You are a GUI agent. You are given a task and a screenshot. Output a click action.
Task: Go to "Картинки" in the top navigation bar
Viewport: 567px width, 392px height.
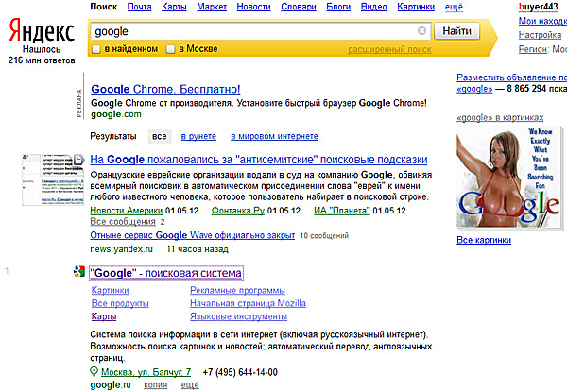coord(416,7)
